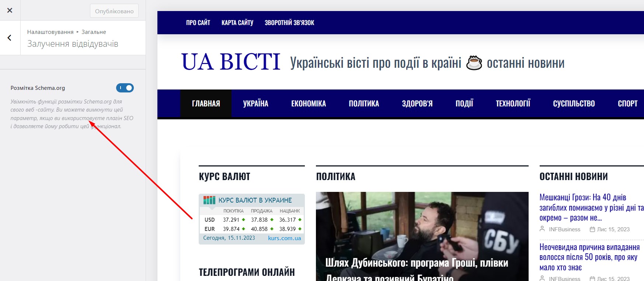644x281 pixels.
Task: Open the ПРО САЙТ top menu link
Action: pyautogui.click(x=198, y=23)
